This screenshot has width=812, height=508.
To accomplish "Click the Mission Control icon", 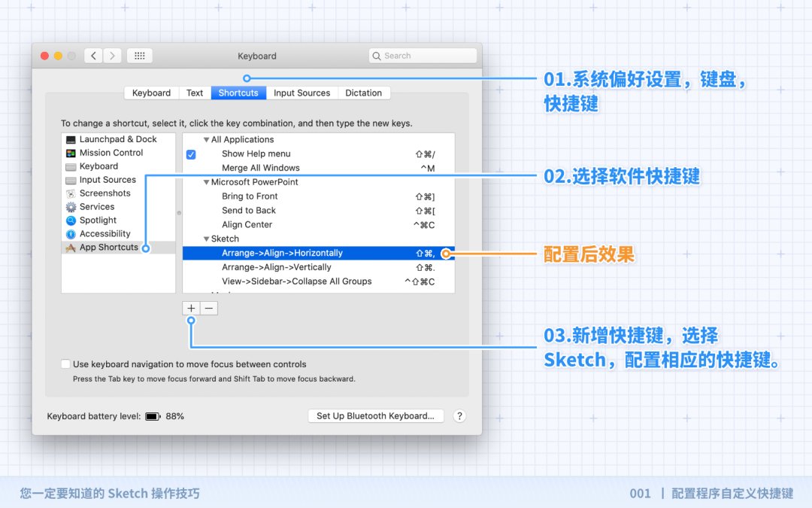I will (71, 153).
